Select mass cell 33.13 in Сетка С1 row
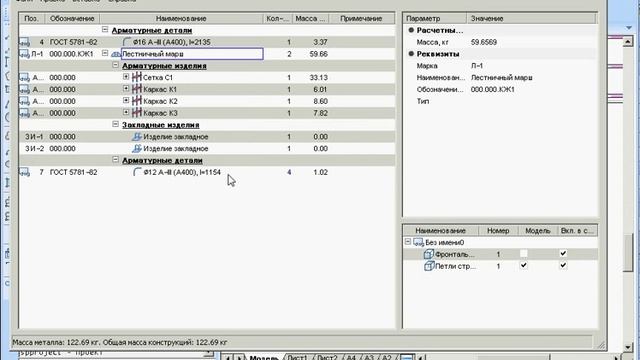The image size is (640, 360). pos(318,78)
